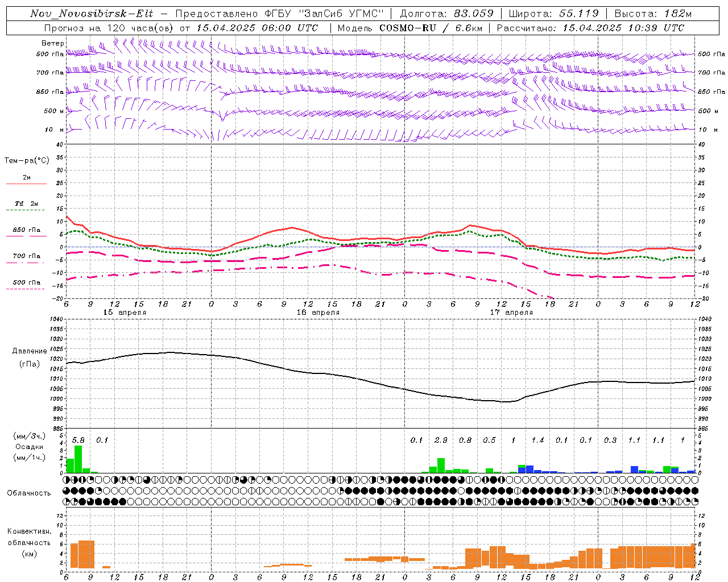
Task: Click the station name "Nov_Novosibirsk-Elt" in header
Action: 92,14
